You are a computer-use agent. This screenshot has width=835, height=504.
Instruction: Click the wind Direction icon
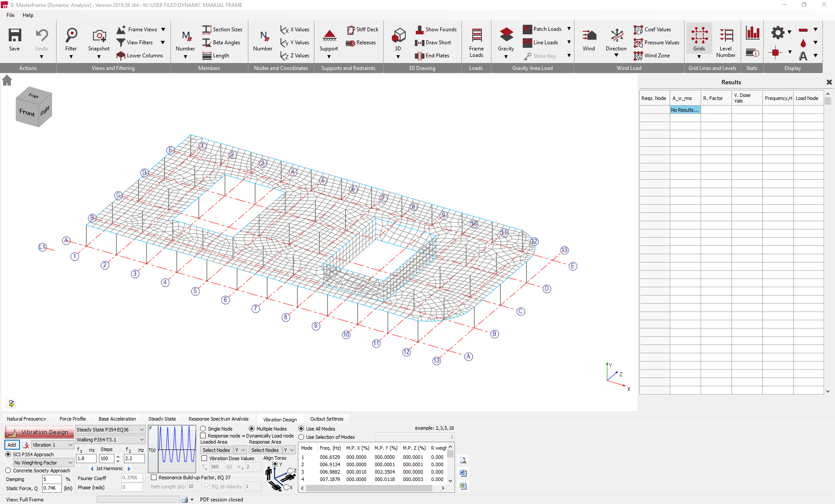[x=617, y=35]
